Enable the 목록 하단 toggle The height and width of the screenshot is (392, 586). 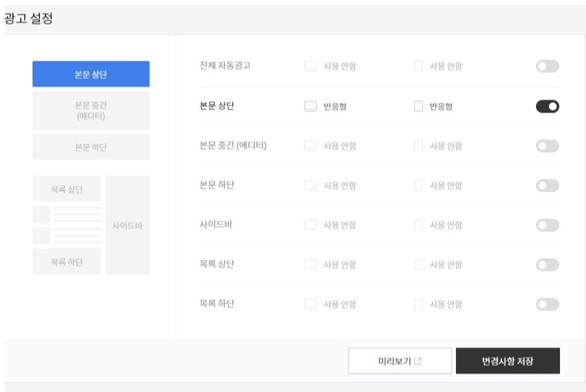546,304
